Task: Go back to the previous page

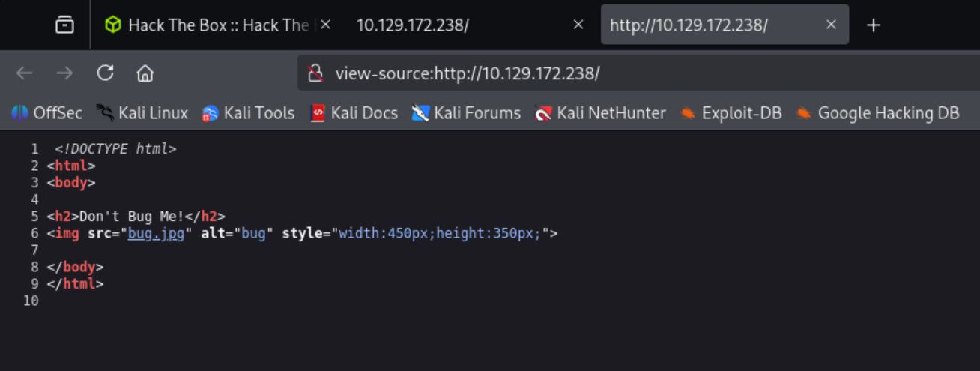Action: click(x=25, y=73)
